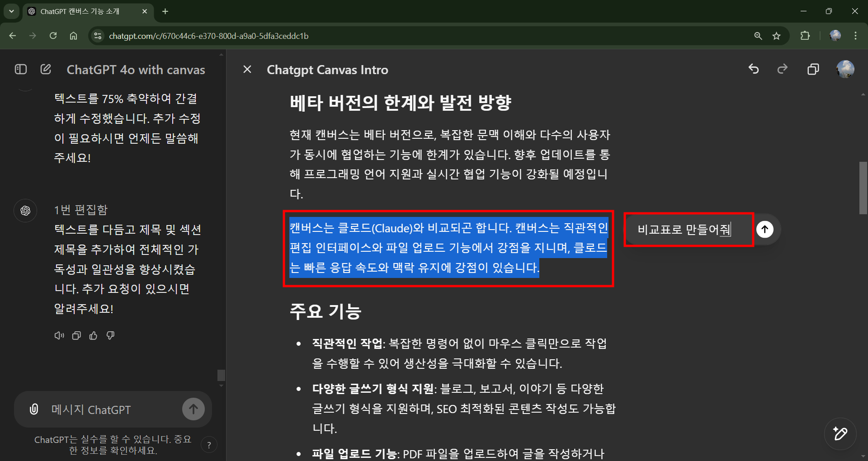Open the Chrome profile avatar
Viewport: 868px width, 461px height.
(x=835, y=36)
